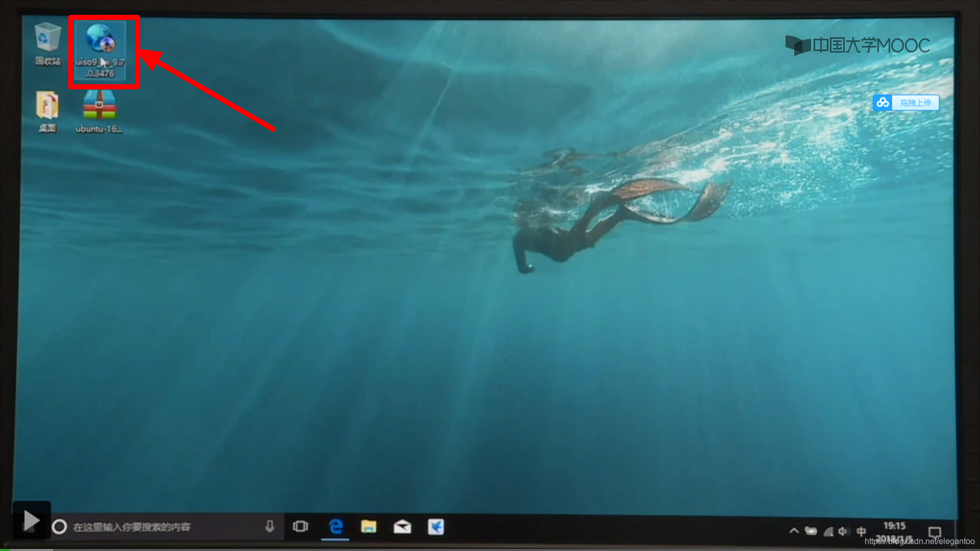Image resolution: width=980 pixels, height=551 pixels.
Task: Click the Cortana circle icon in the taskbar
Action: coord(59,526)
